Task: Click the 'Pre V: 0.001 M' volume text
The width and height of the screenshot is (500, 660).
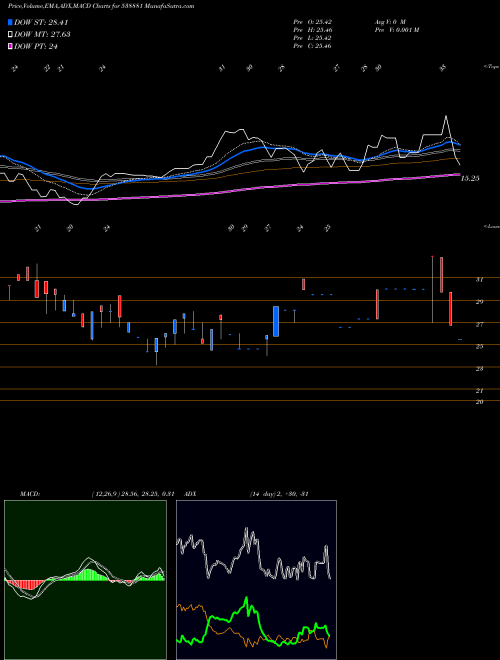Action: coord(396,29)
